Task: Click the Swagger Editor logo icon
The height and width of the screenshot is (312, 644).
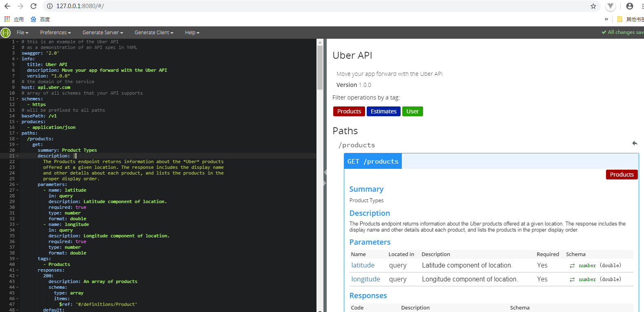Action: [x=6, y=33]
